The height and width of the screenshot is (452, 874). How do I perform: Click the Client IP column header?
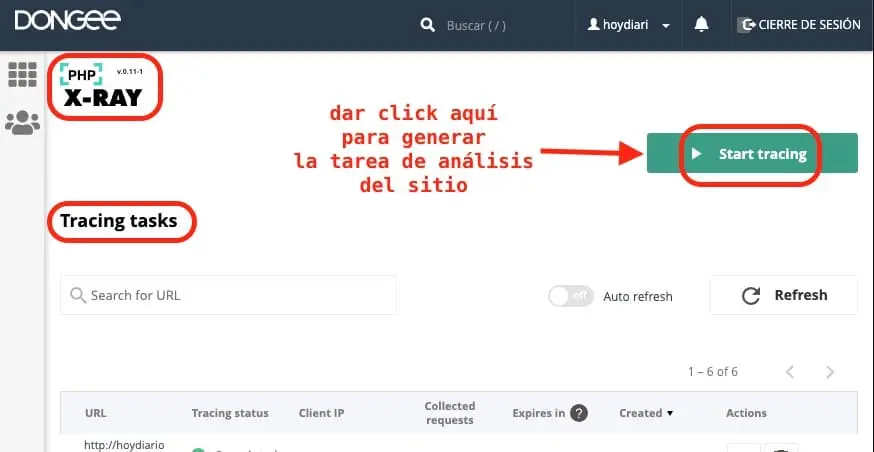click(321, 413)
